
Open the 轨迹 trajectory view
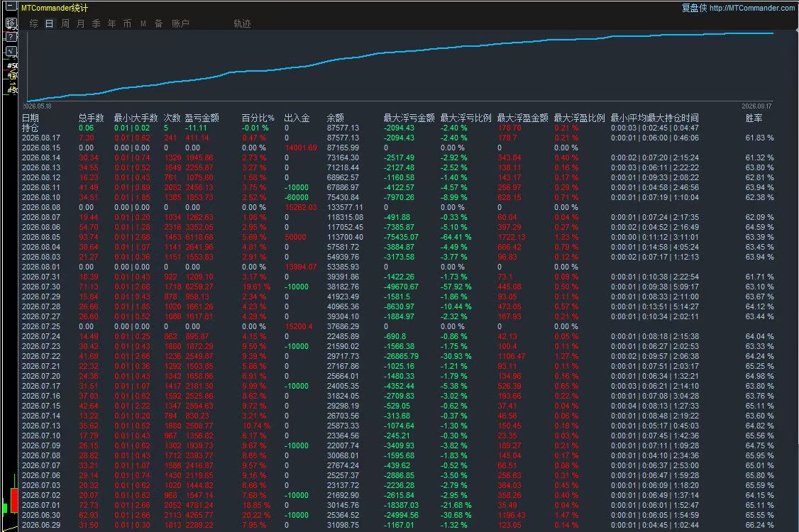tap(242, 23)
